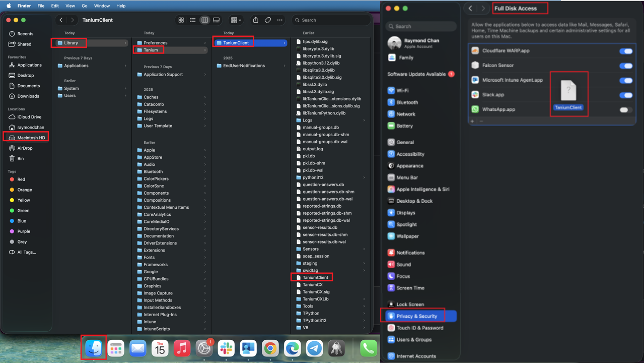Screen dimensions: 644x363
Task: Open Finder from the Dock
Action: click(94, 348)
